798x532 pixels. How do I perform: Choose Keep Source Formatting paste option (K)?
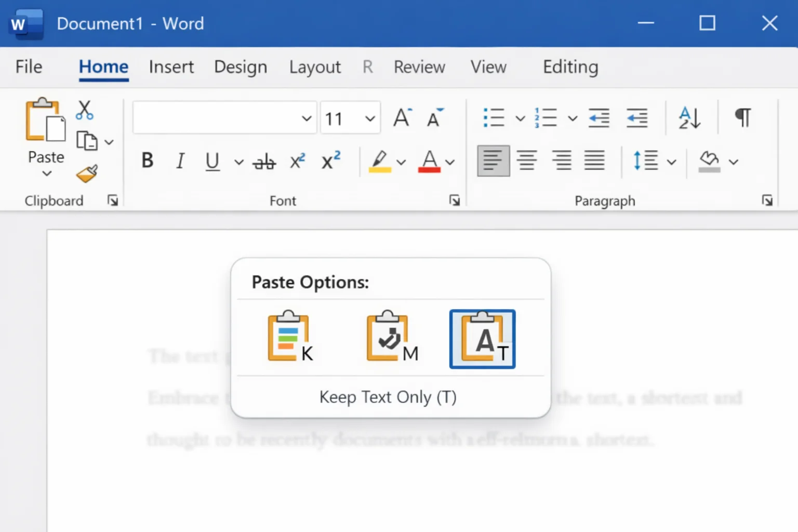[x=290, y=337]
